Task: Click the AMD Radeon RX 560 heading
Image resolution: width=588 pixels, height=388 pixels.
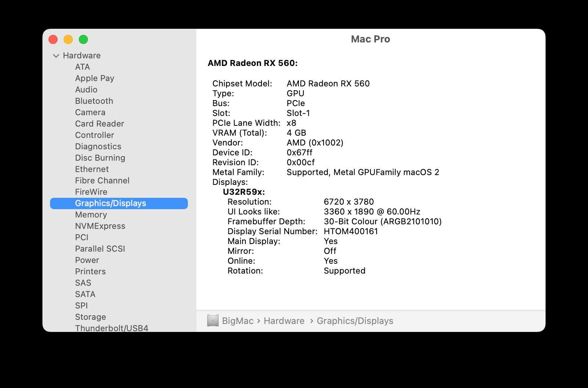Action: point(253,63)
